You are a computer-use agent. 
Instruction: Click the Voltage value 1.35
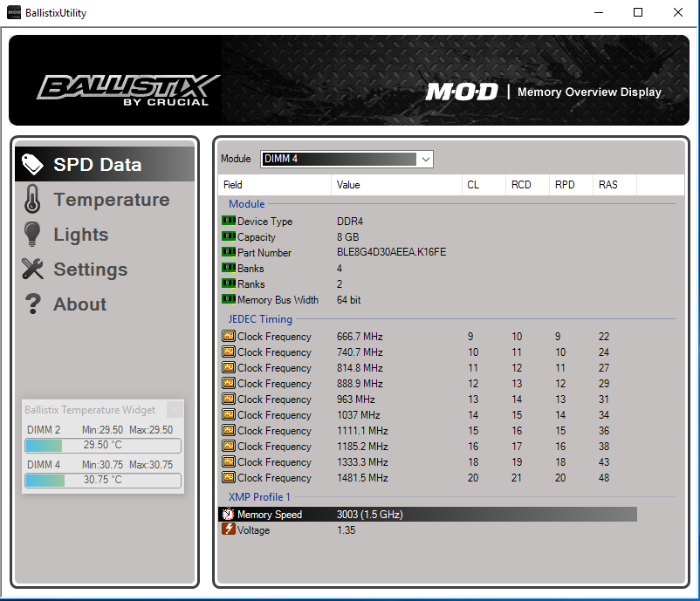pos(346,530)
